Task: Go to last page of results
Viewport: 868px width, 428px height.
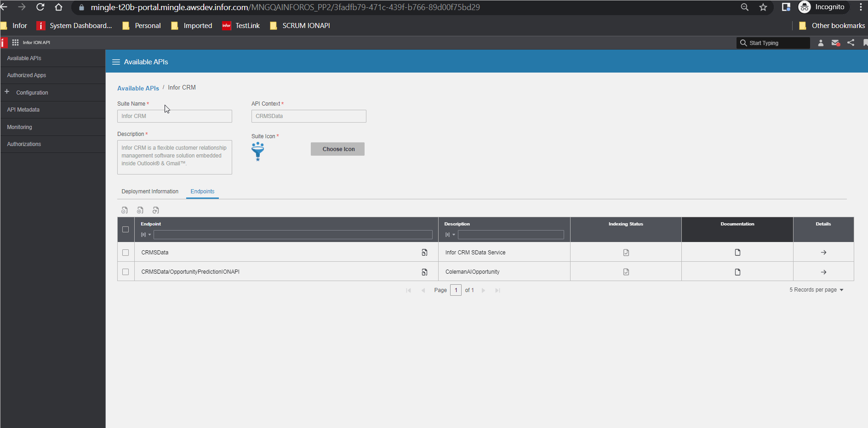Action: point(497,290)
